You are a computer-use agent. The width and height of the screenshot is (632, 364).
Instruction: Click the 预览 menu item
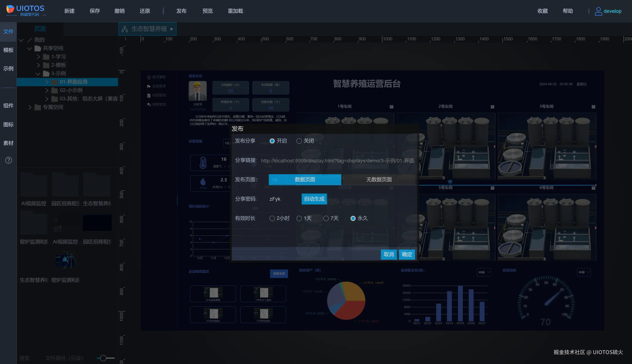click(208, 11)
